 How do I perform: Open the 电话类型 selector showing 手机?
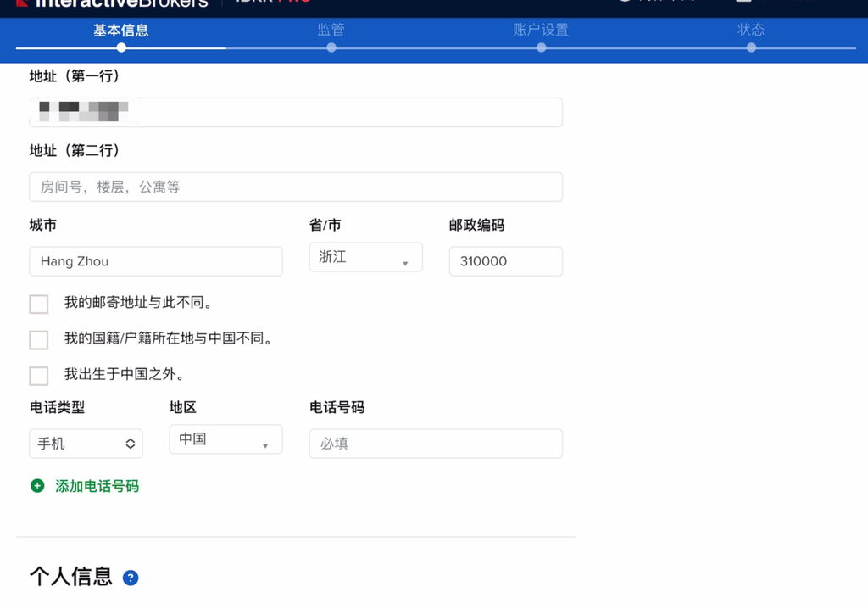click(x=86, y=444)
